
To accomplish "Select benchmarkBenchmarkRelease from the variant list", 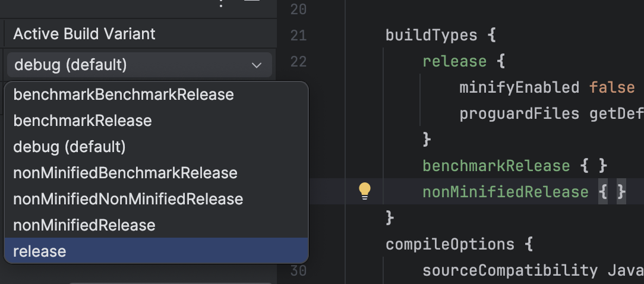I will [124, 94].
